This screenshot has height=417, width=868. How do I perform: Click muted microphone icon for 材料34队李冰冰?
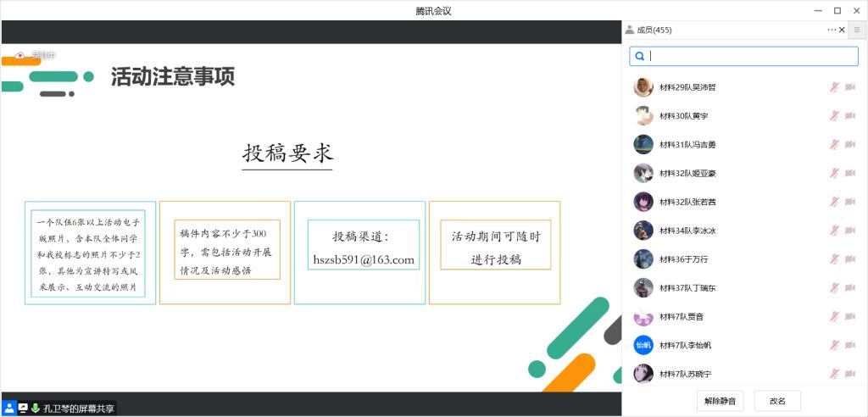834,231
